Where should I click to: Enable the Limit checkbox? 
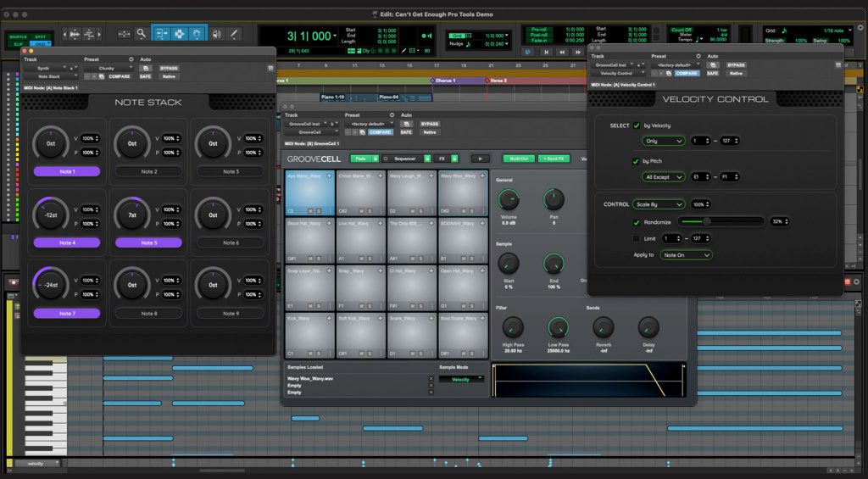pyautogui.click(x=636, y=239)
